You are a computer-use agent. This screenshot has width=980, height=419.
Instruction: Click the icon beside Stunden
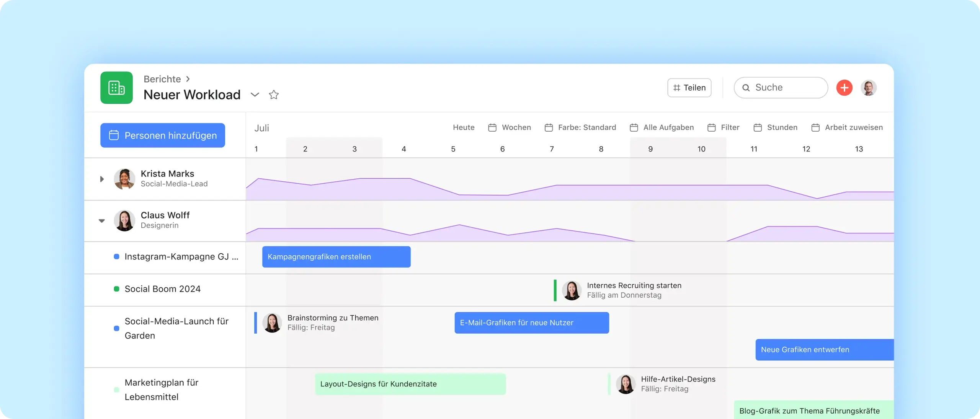758,127
